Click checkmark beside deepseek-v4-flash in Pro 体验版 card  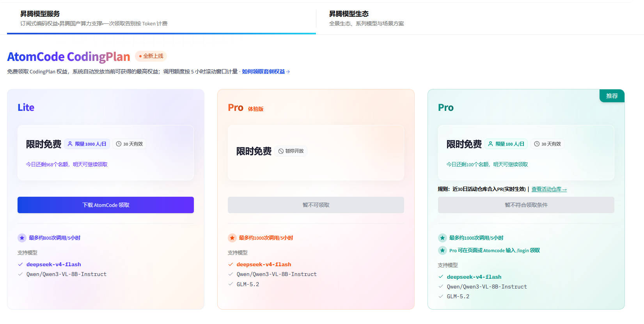(231, 264)
